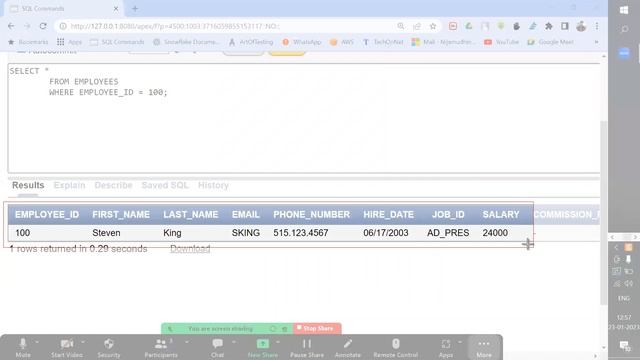Switch to the Saved SQL tab
This screenshot has width=640, height=360.
pyautogui.click(x=165, y=185)
